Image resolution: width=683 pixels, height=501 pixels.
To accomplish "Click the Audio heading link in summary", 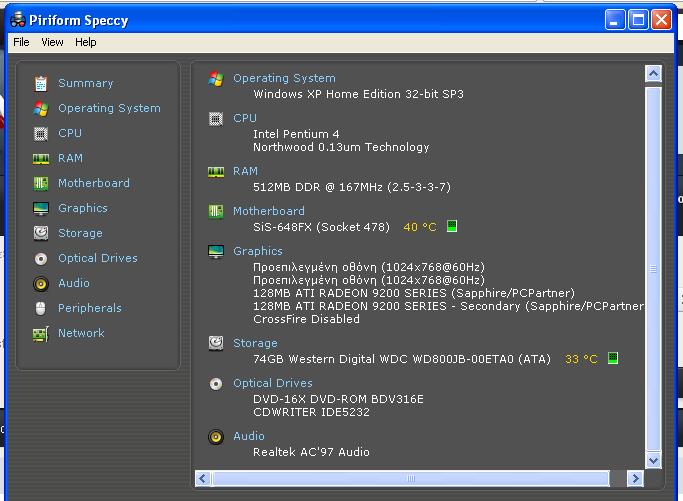I will click(x=249, y=436).
